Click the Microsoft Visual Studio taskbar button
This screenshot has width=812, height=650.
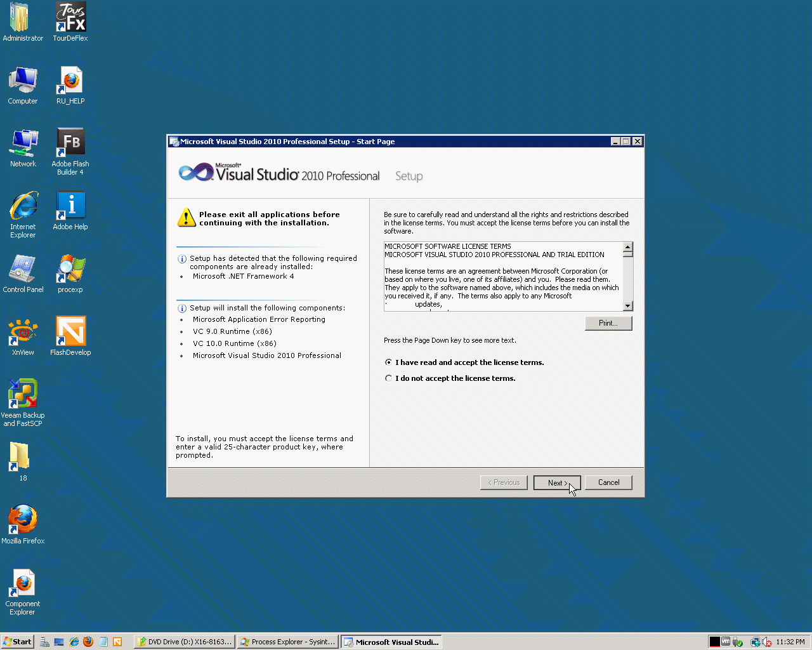click(391, 642)
